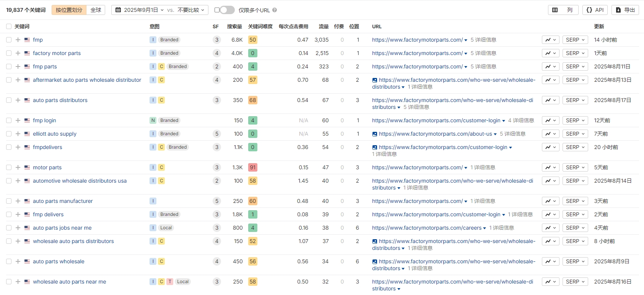644x295 pixels.
Task: Click the columns icon button 列
Action: point(562,10)
